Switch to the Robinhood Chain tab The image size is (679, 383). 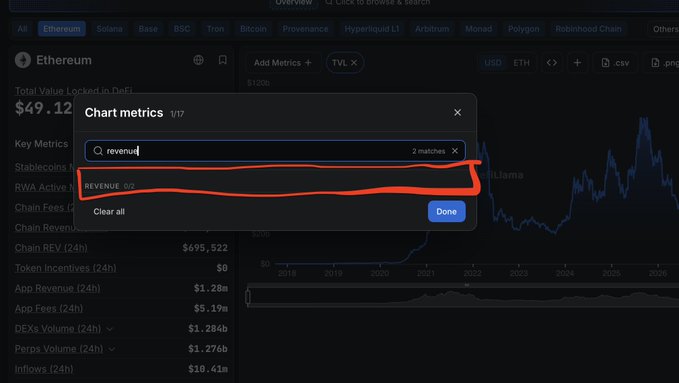(588, 29)
